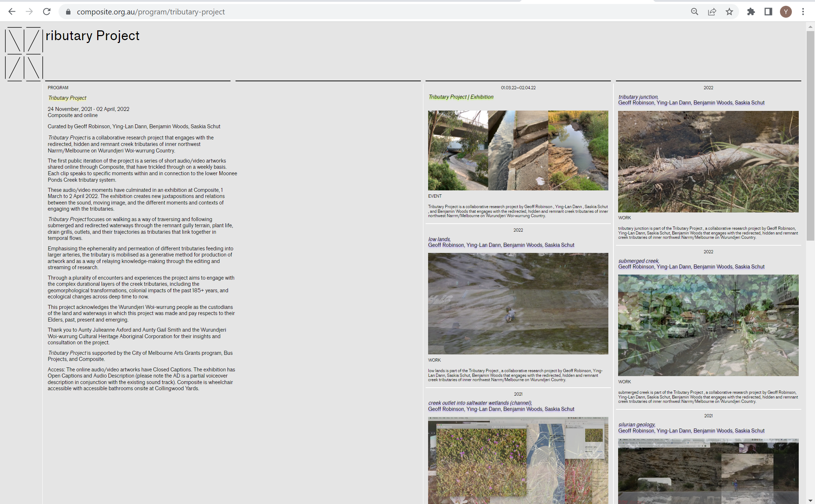The height and width of the screenshot is (504, 815).
Task: Reload the page with refresh icon
Action: coord(47,12)
